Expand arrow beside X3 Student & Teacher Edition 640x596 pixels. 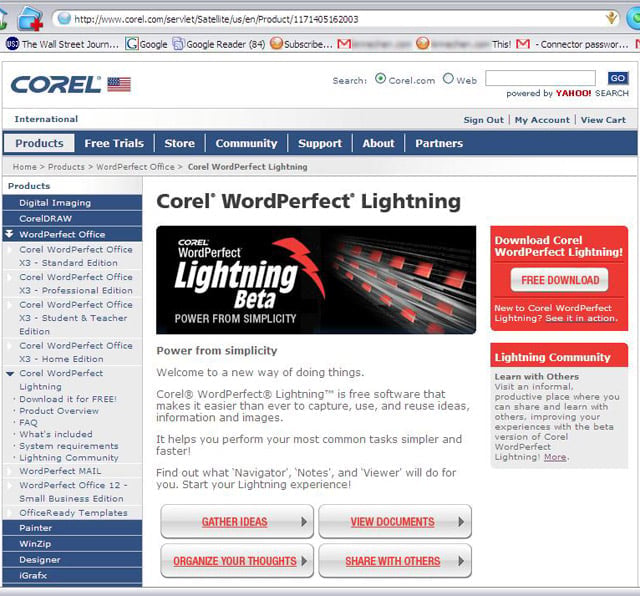(x=10, y=305)
